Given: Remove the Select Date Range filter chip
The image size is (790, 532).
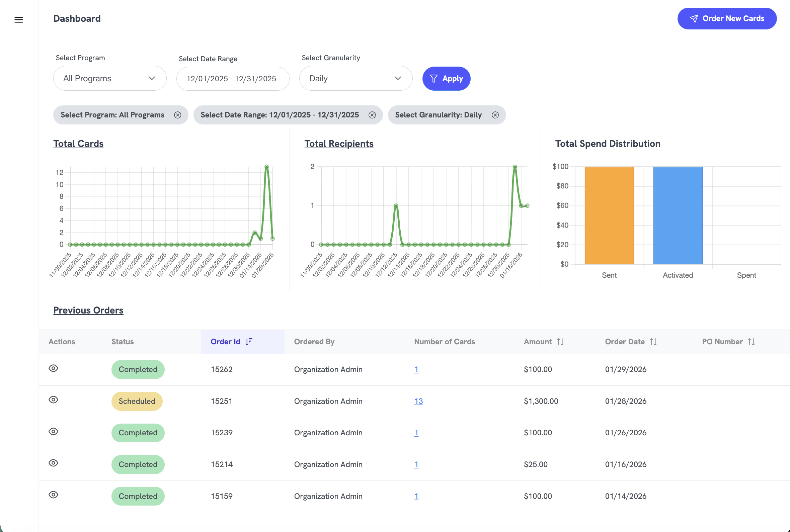Looking at the screenshot, I should [372, 115].
